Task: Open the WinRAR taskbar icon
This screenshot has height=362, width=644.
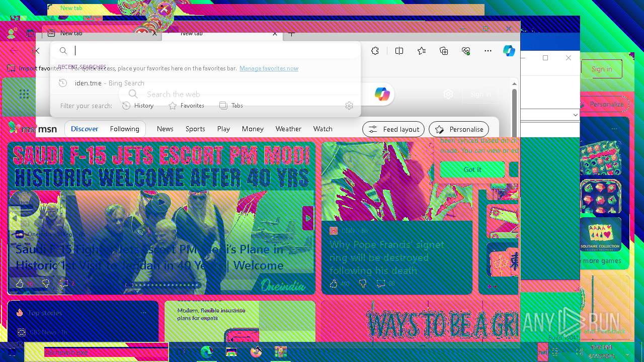Action: click(x=281, y=352)
